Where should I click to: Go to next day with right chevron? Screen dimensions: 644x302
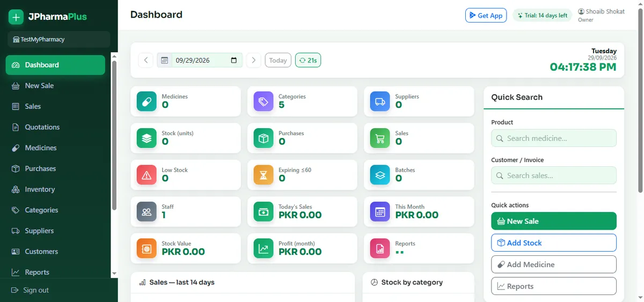tap(254, 60)
